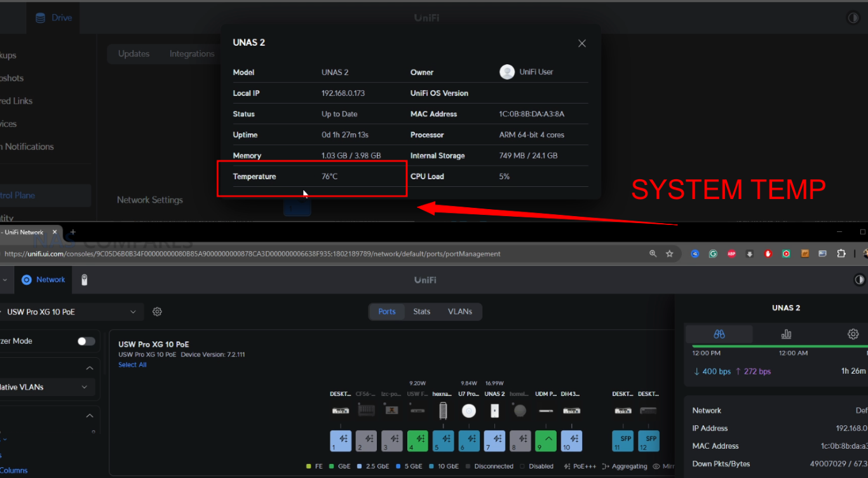Open bar-chart statistics tab in UNAS 2 panel
Image resolution: width=868 pixels, height=478 pixels.
[x=786, y=334]
